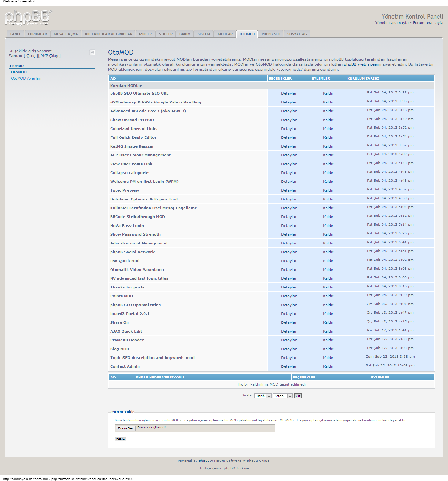
Task: Open Detaylar for Full Quick Reply Editor
Action: pos(289,137)
